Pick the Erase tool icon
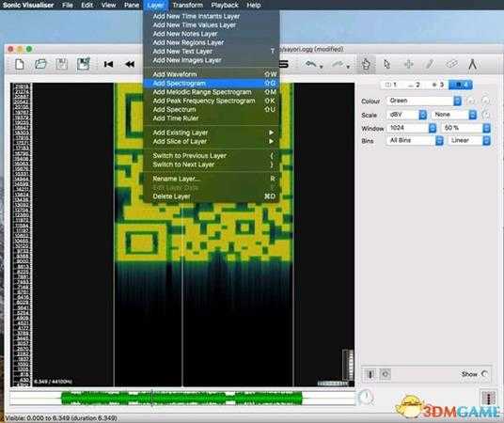This screenshot has width=504, height=423. click(x=451, y=64)
